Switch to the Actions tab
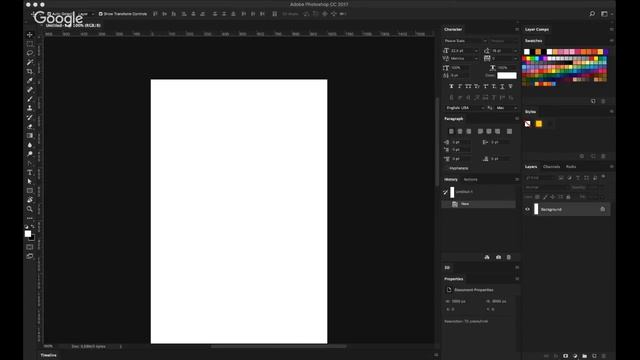This screenshot has width=640, height=360. point(470,180)
